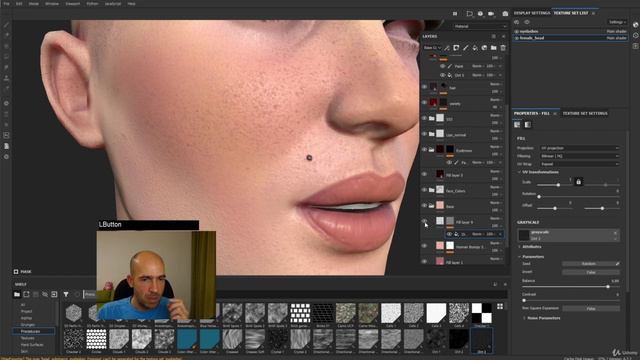
Task: Select the female_head texture set
Action: (x=570, y=38)
